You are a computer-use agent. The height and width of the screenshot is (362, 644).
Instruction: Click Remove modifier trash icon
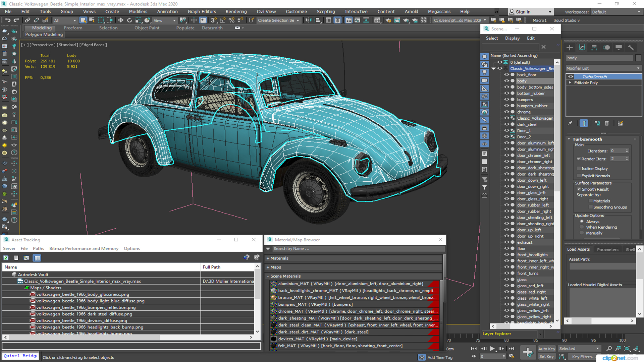coord(607,123)
